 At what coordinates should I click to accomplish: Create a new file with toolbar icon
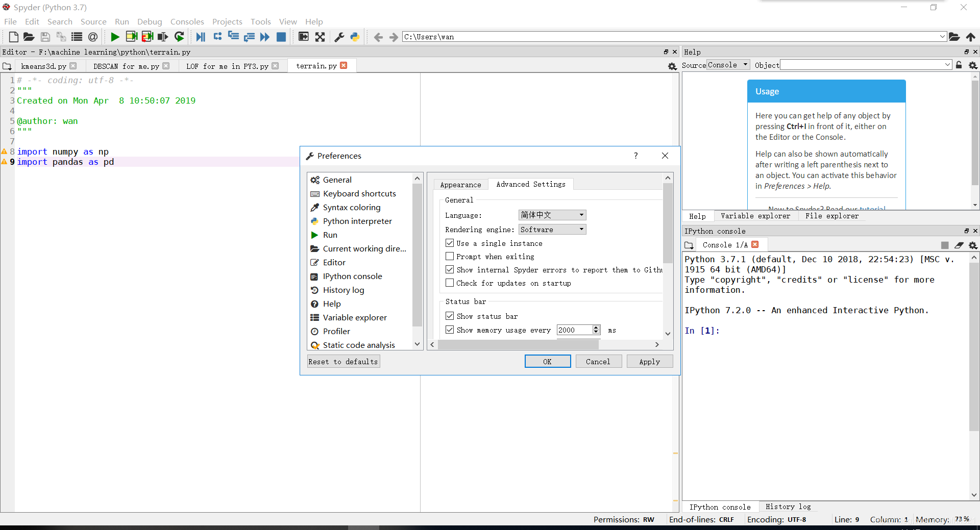click(14, 37)
